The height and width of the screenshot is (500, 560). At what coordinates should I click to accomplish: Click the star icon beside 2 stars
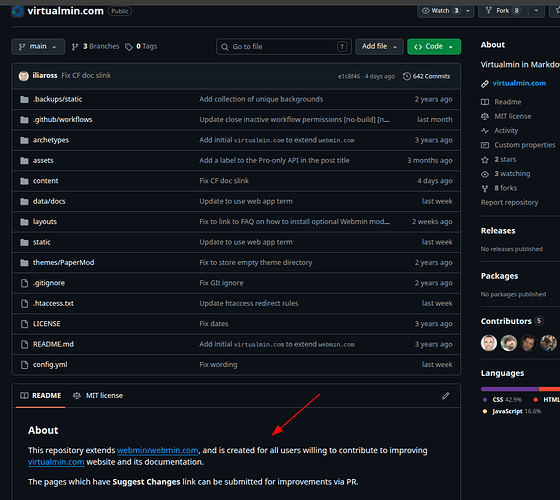pos(485,160)
